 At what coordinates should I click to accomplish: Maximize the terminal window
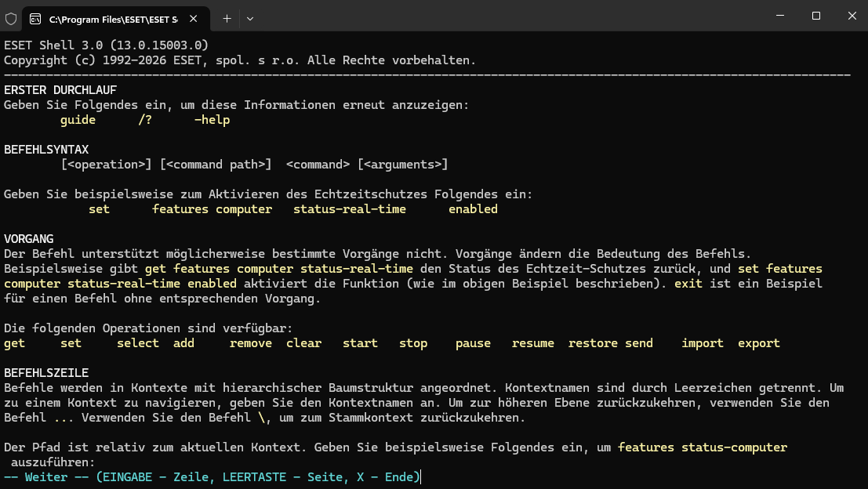coord(816,16)
